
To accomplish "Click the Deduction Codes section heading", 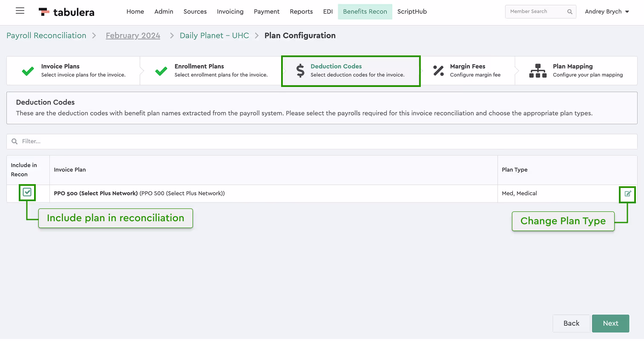I will [x=45, y=102].
